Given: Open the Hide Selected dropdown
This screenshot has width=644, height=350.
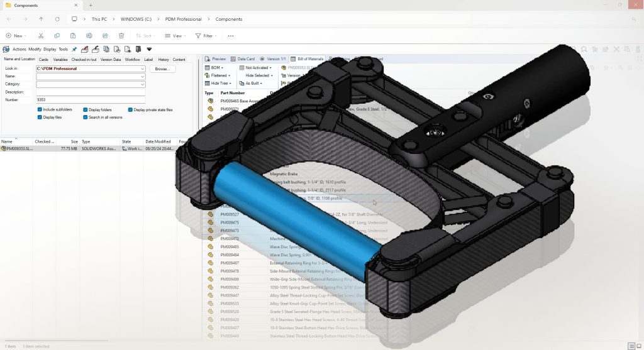Looking at the screenshot, I should point(258,75).
